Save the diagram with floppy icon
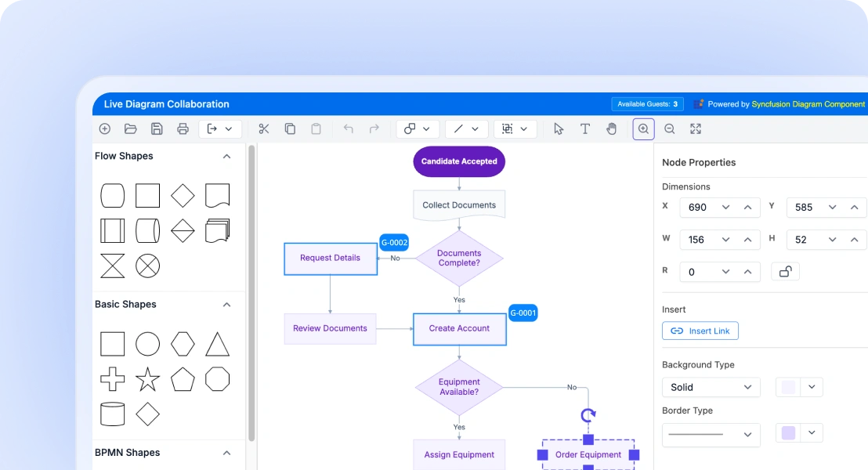This screenshot has width=868, height=470. point(157,129)
